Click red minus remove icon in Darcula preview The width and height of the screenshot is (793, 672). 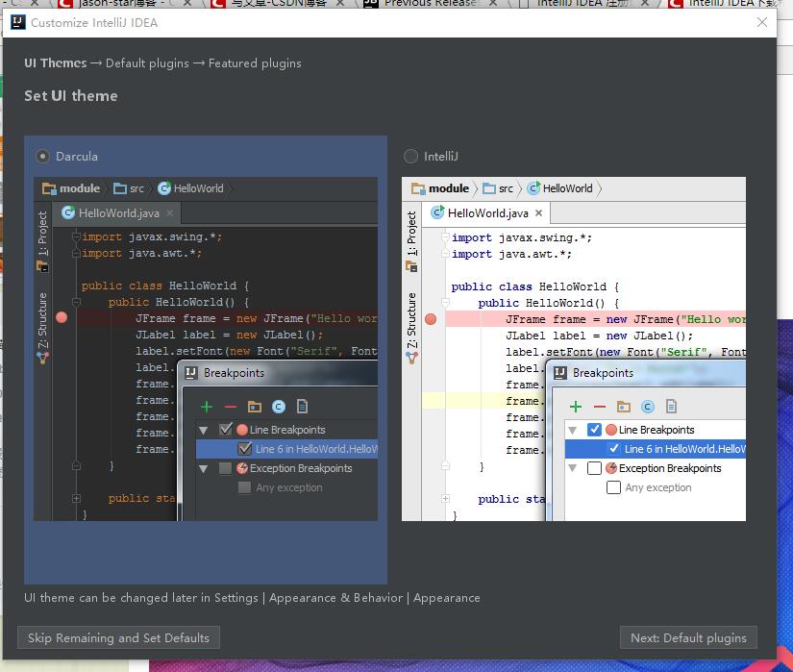231,407
